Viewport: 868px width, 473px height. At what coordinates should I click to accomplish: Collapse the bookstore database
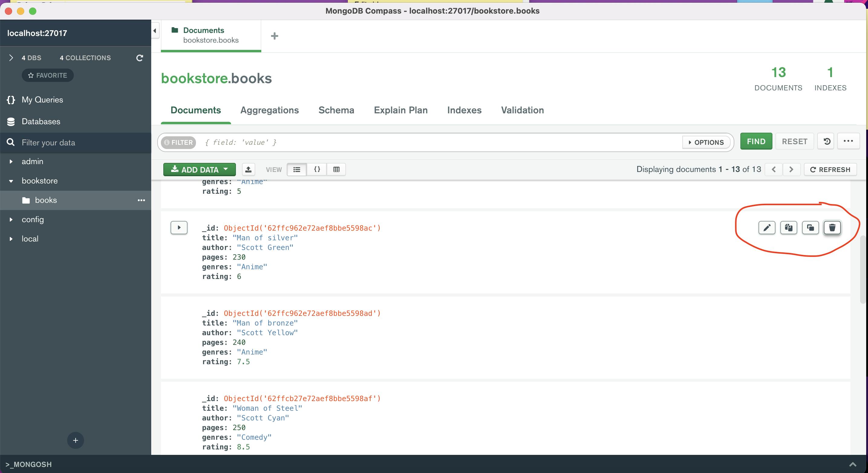point(11,181)
